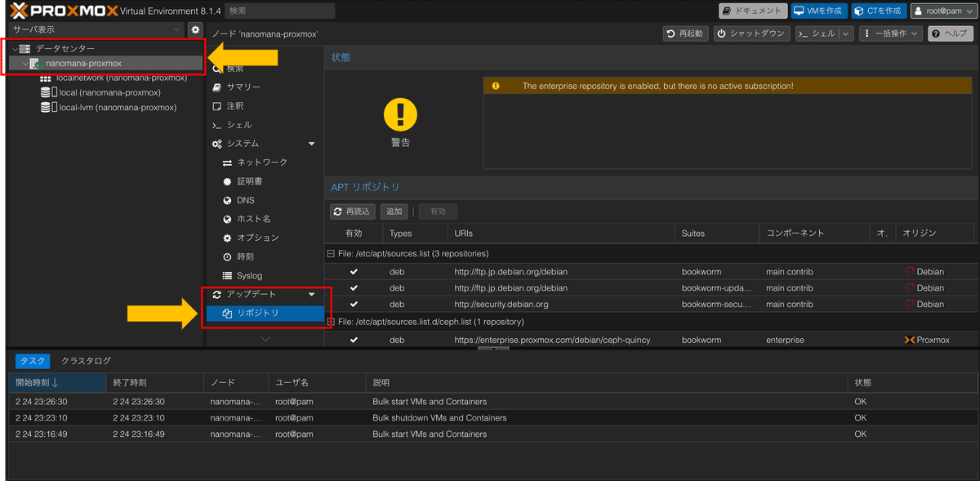Viewport: 980px width, 481px height.
Task: Sort tasks by the 開始時刻 column
Action: pos(56,383)
